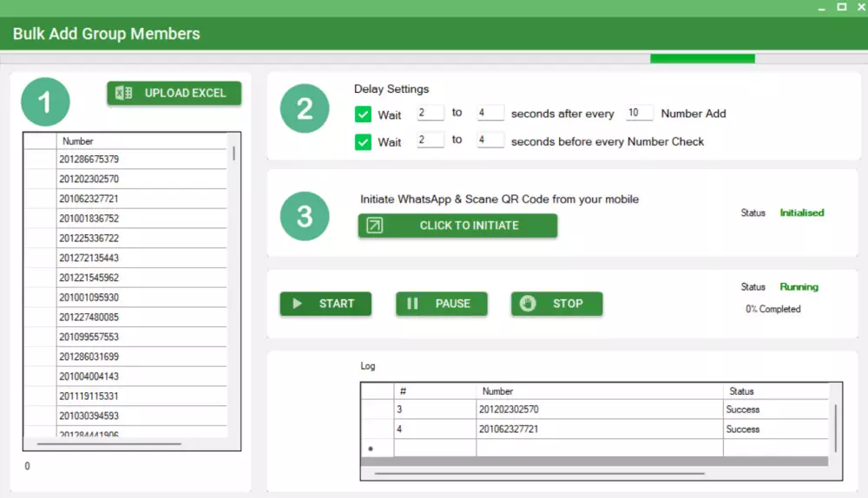This screenshot has height=498, width=868.
Task: Click the Initialised status text
Action: [801, 213]
